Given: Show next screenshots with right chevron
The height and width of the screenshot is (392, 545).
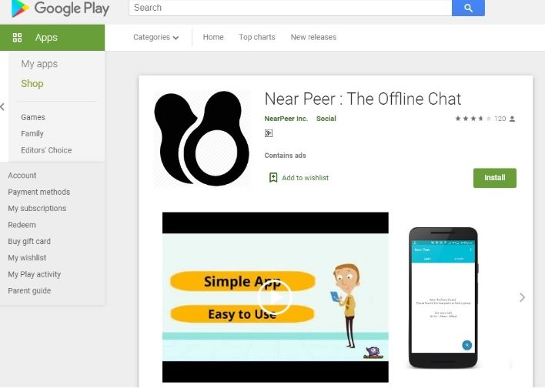Looking at the screenshot, I should click(x=522, y=297).
